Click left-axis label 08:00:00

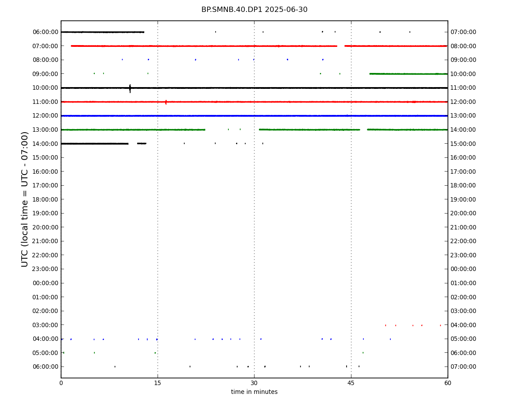coord(46,60)
